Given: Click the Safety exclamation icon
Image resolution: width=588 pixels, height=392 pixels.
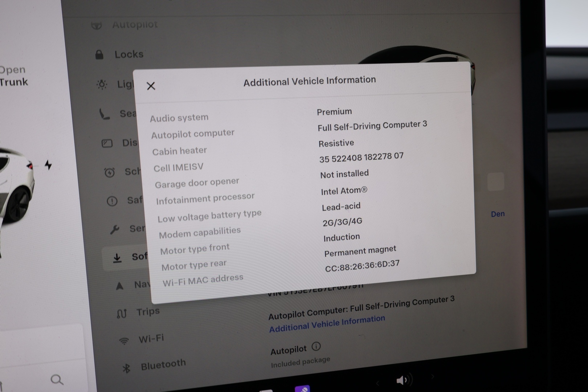Looking at the screenshot, I should coord(112,201).
